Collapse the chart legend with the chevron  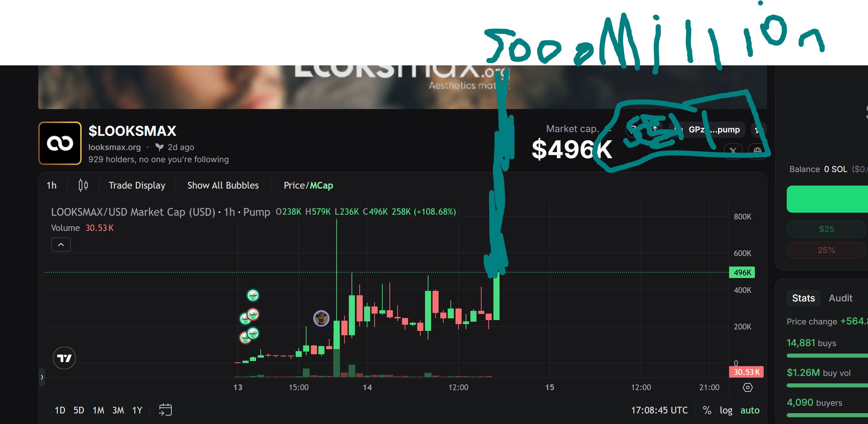[61, 245]
